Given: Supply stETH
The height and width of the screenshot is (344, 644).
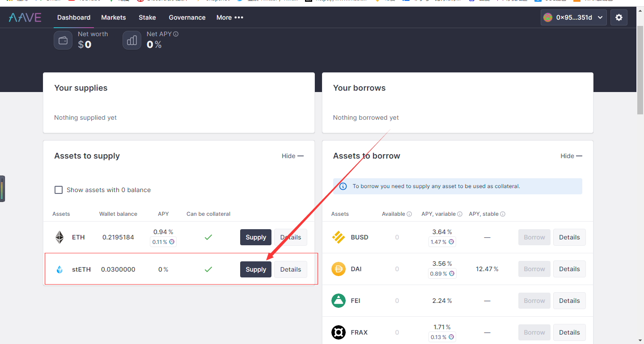Looking at the screenshot, I should pos(256,269).
